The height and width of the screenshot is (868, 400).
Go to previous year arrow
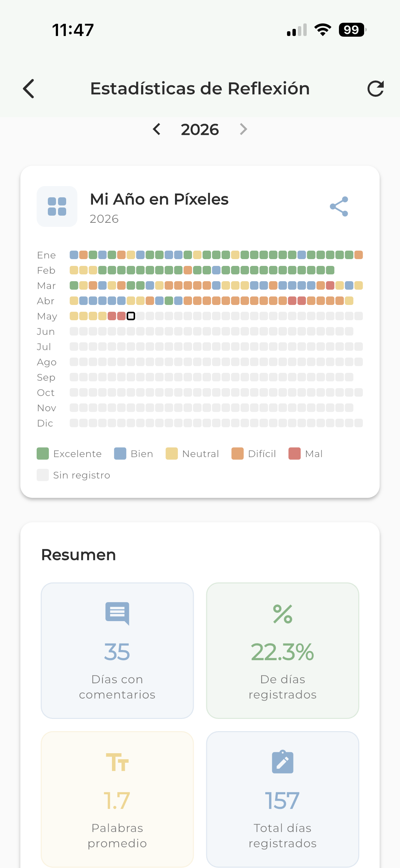click(156, 129)
